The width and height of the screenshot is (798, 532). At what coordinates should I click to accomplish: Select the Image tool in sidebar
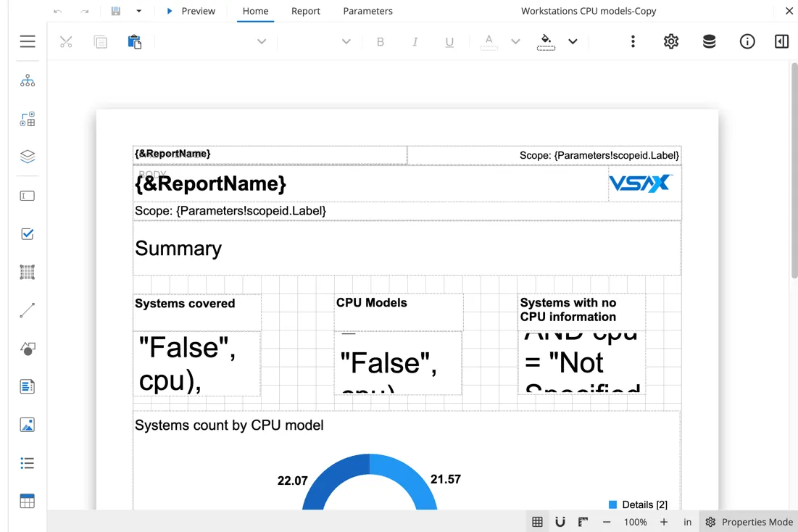point(28,425)
